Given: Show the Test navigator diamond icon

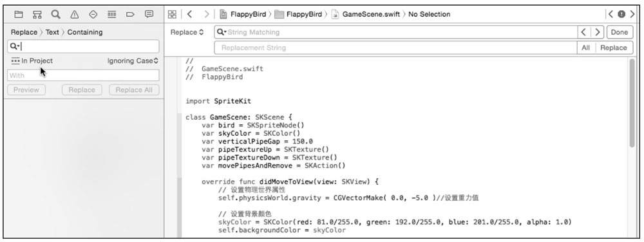Looking at the screenshot, I should (x=93, y=14).
